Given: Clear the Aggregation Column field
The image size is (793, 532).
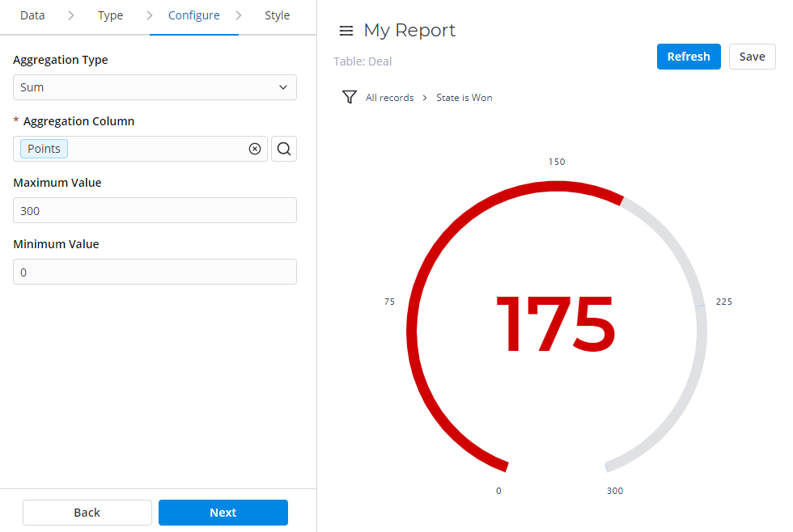Looking at the screenshot, I should coord(254,149).
